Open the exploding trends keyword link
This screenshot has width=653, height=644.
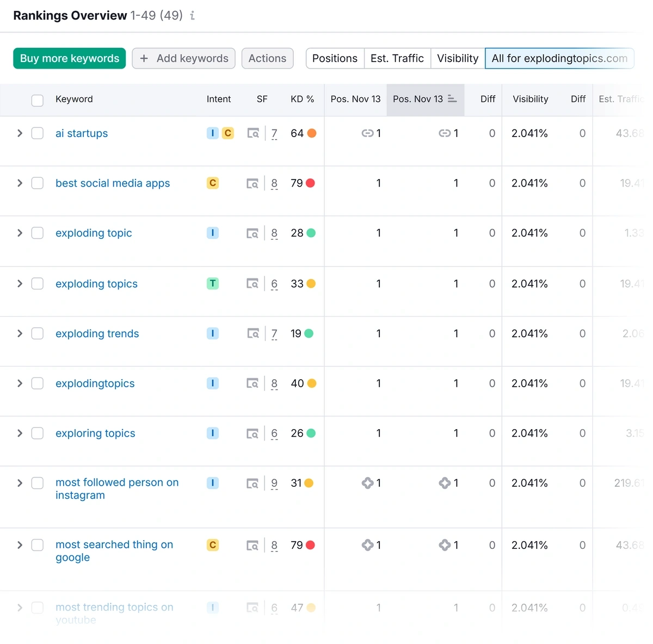coord(97,333)
